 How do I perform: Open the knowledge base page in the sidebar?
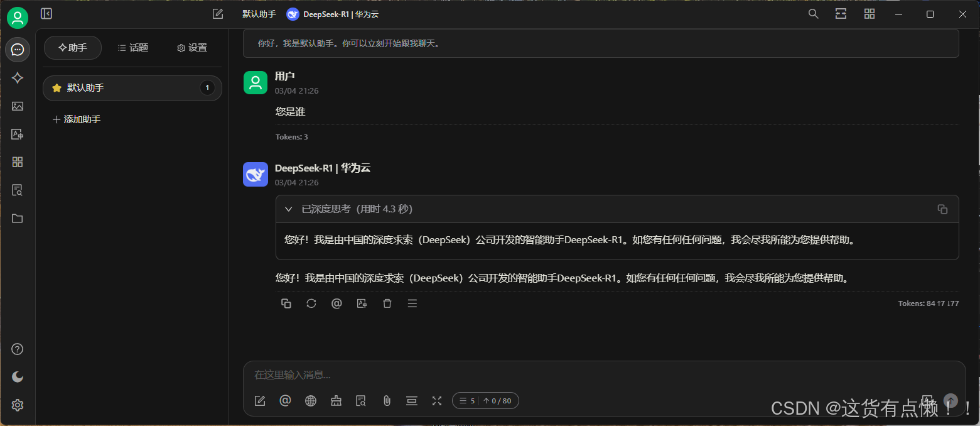pos(18,190)
